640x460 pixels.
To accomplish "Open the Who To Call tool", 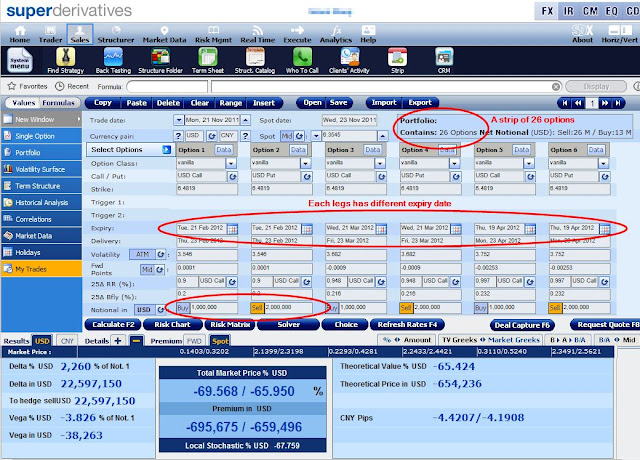I will (302, 60).
